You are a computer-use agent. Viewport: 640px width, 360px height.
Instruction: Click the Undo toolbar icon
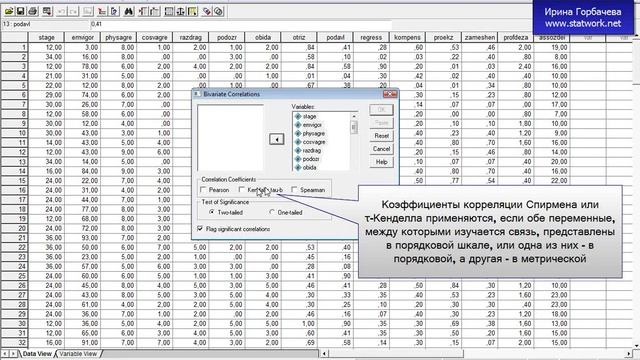61,11
